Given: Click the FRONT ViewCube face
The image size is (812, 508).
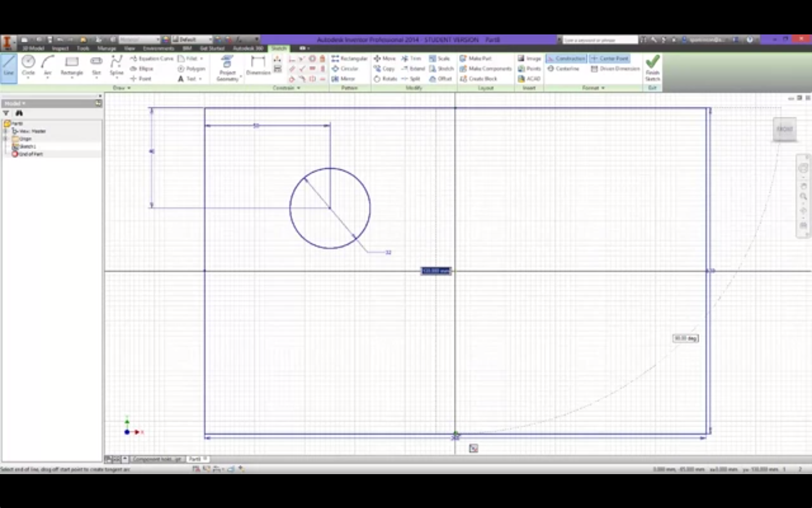Looking at the screenshot, I should coord(784,129).
